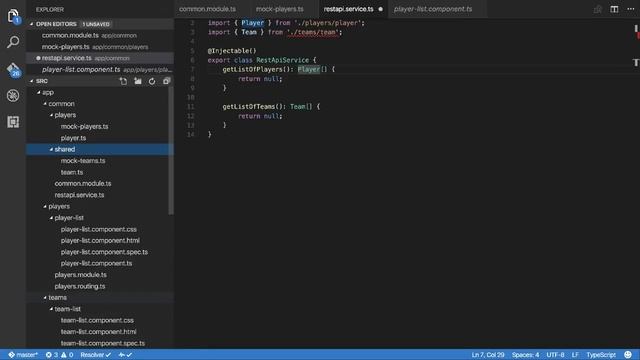Change end of line via LF

(x=575, y=355)
